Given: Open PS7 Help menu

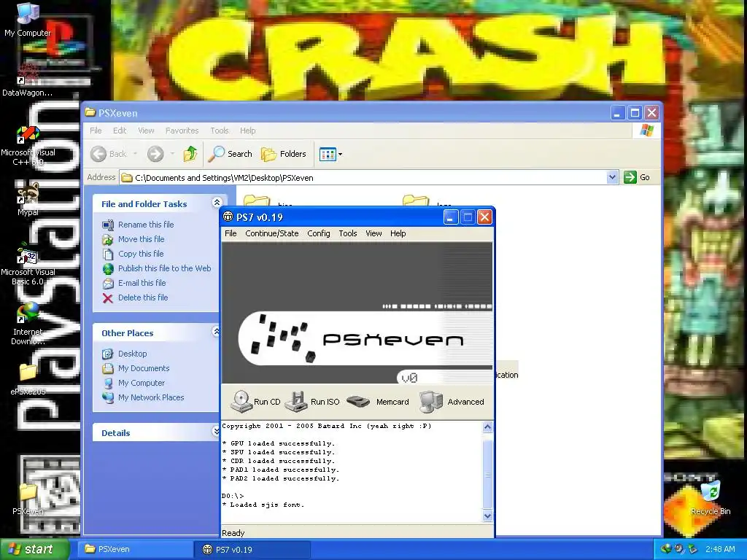Looking at the screenshot, I should pyautogui.click(x=398, y=233).
